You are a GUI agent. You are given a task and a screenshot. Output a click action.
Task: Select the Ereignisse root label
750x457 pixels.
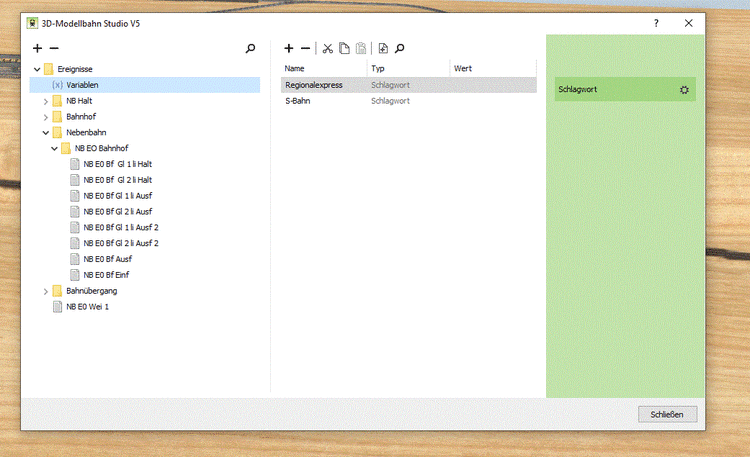click(x=75, y=69)
